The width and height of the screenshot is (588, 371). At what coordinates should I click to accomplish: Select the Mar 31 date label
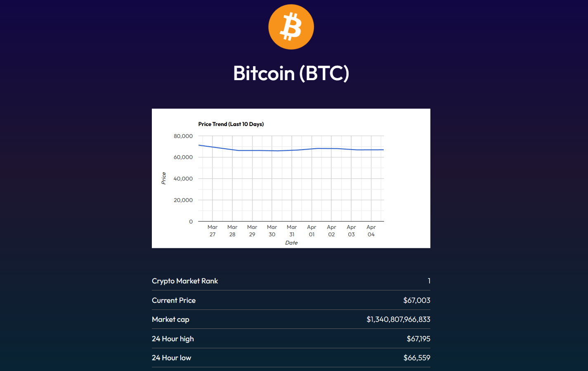[292, 231]
